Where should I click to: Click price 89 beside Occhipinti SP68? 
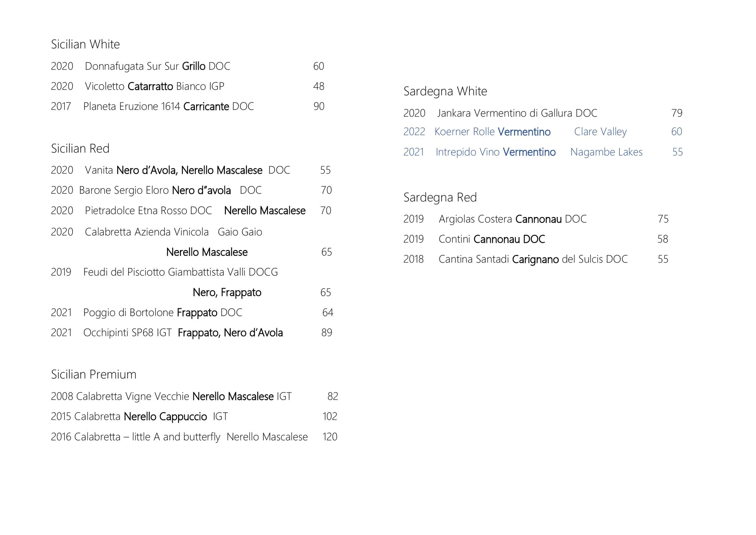click(327, 333)
